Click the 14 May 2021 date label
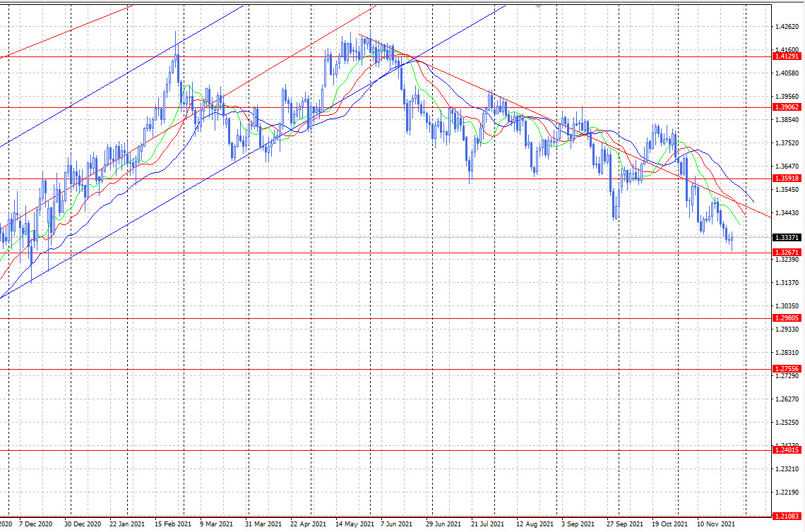Screen dimensions: 805x532 tap(354, 524)
